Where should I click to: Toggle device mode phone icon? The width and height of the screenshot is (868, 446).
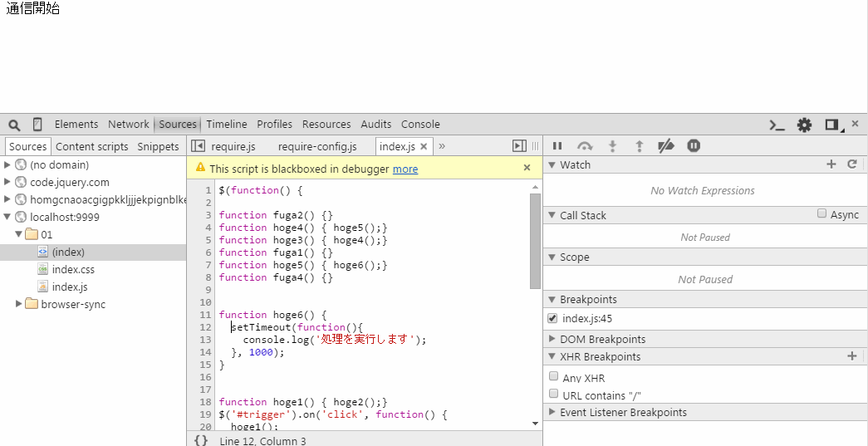point(37,125)
